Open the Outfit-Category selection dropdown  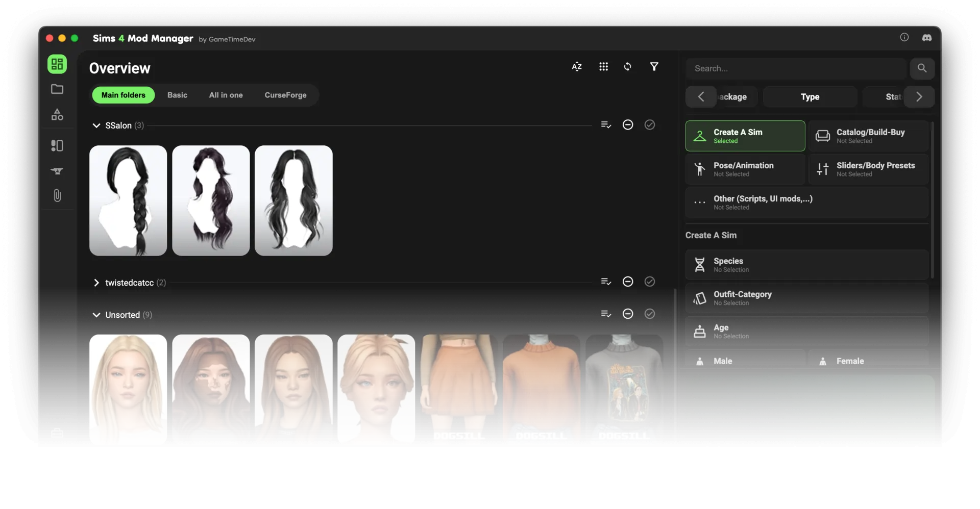(806, 298)
